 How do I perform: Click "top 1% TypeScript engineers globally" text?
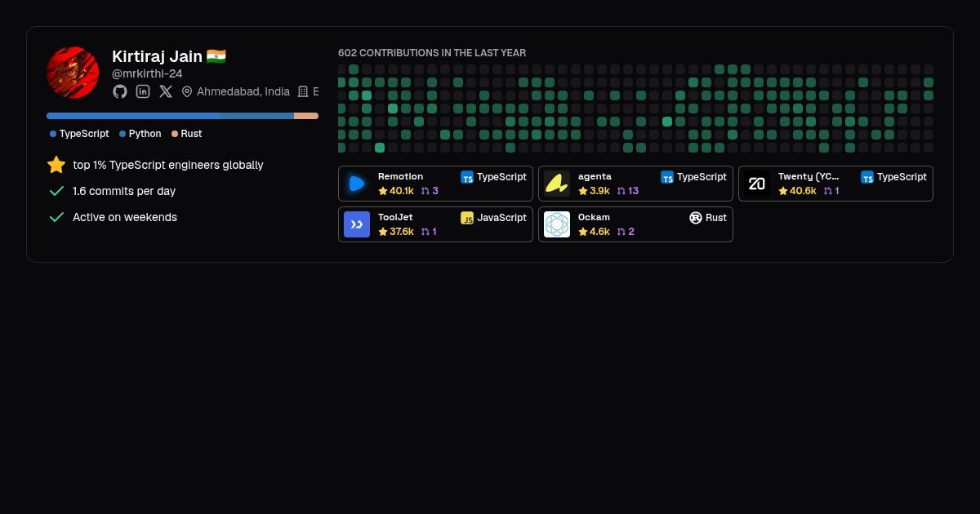(168, 165)
